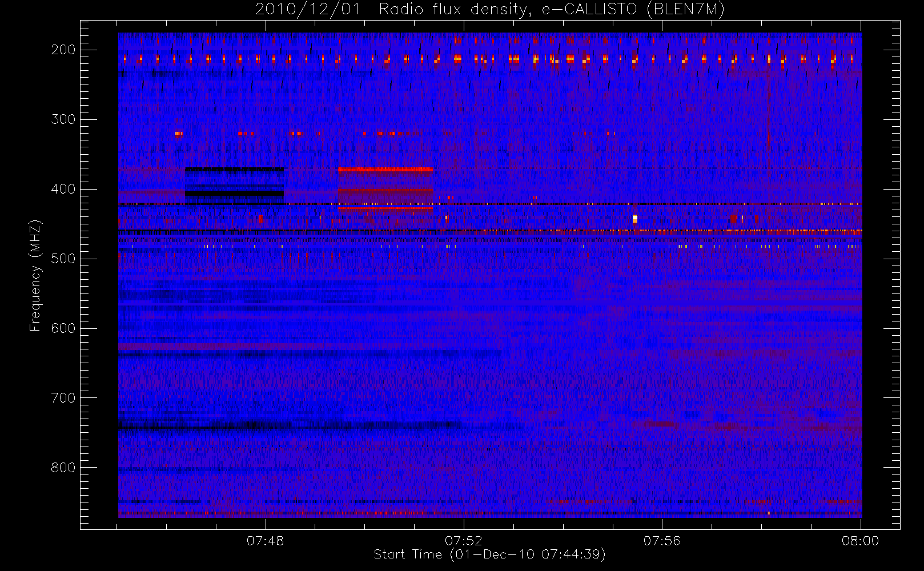This screenshot has height=571, width=924.
Task: Click the 800 frequency tick label
Action: (63, 468)
